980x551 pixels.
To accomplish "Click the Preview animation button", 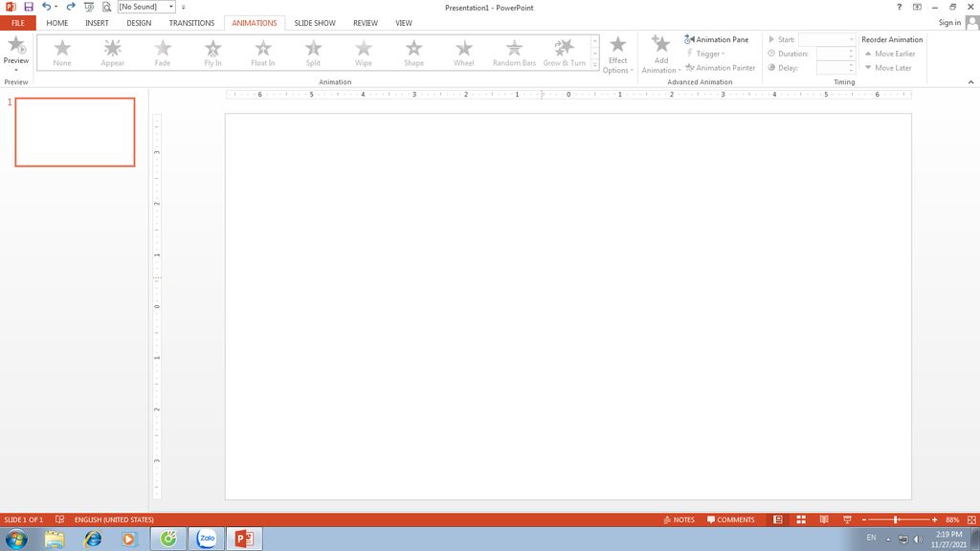I will pyautogui.click(x=16, y=53).
